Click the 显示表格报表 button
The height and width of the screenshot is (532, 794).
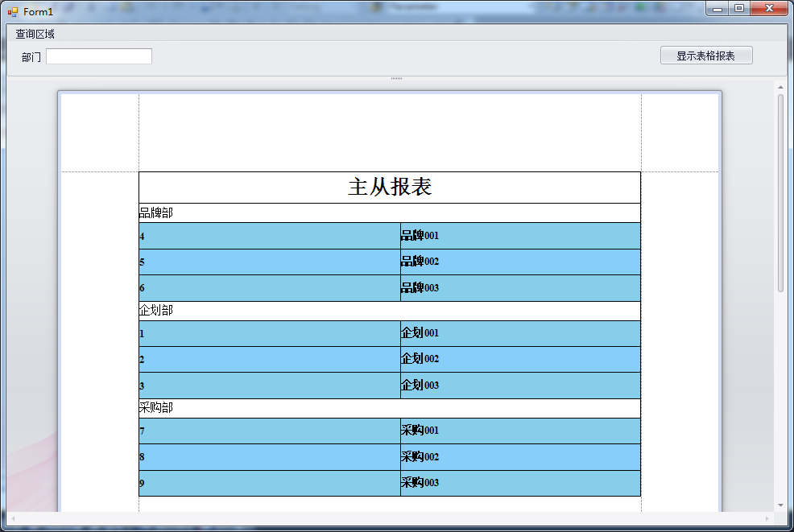[x=706, y=55]
